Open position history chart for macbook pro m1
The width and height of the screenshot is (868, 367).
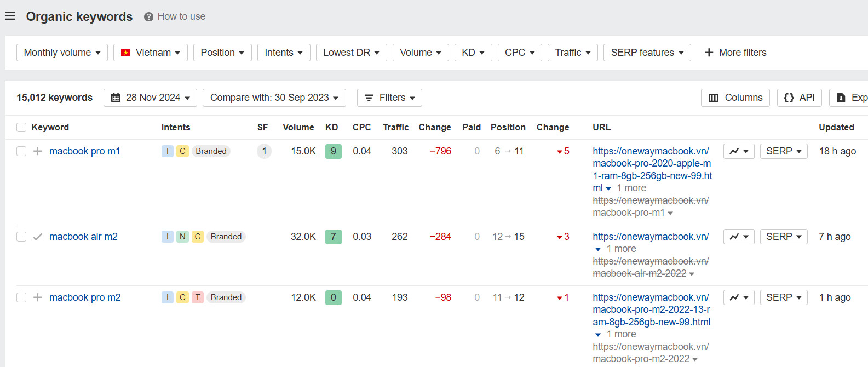point(739,151)
